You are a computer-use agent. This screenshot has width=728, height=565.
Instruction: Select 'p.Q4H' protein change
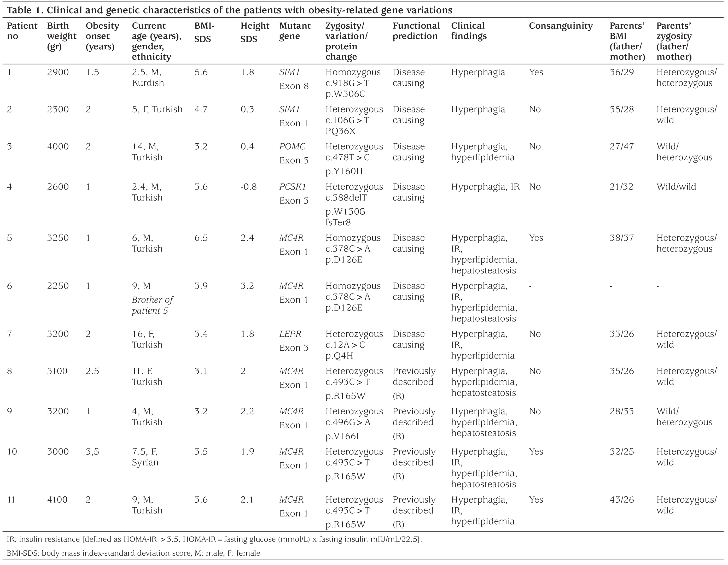coord(339,356)
